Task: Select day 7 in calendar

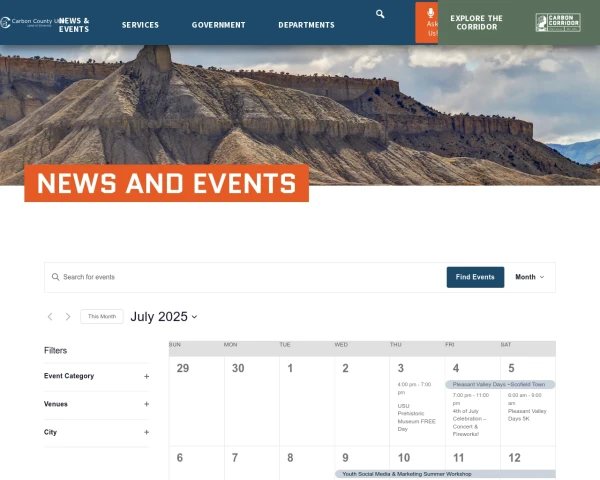Action: click(235, 458)
